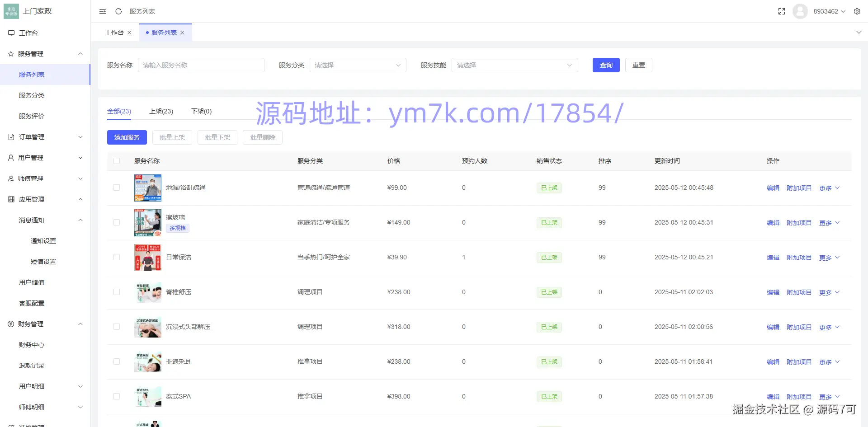Open 服务分类 in the sidebar

(32, 95)
